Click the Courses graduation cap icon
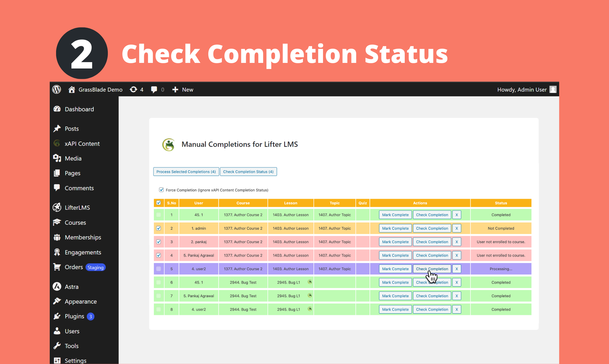 pos(57,222)
